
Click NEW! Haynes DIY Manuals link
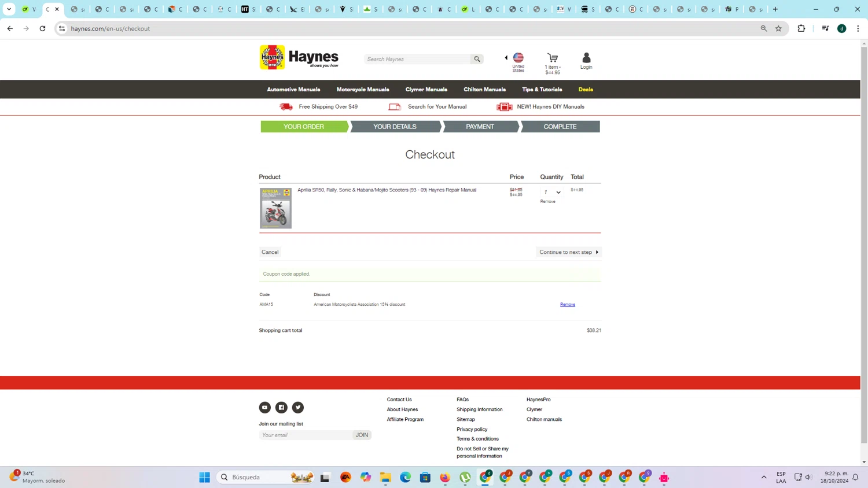(x=550, y=107)
